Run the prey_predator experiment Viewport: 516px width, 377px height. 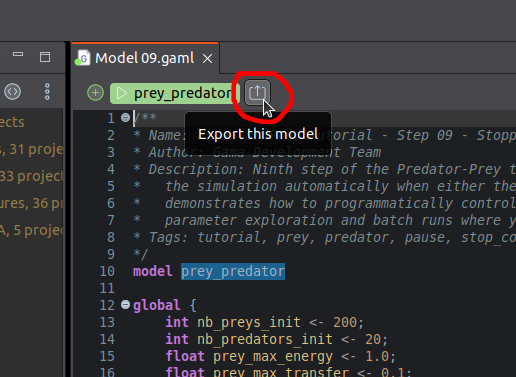pos(175,93)
